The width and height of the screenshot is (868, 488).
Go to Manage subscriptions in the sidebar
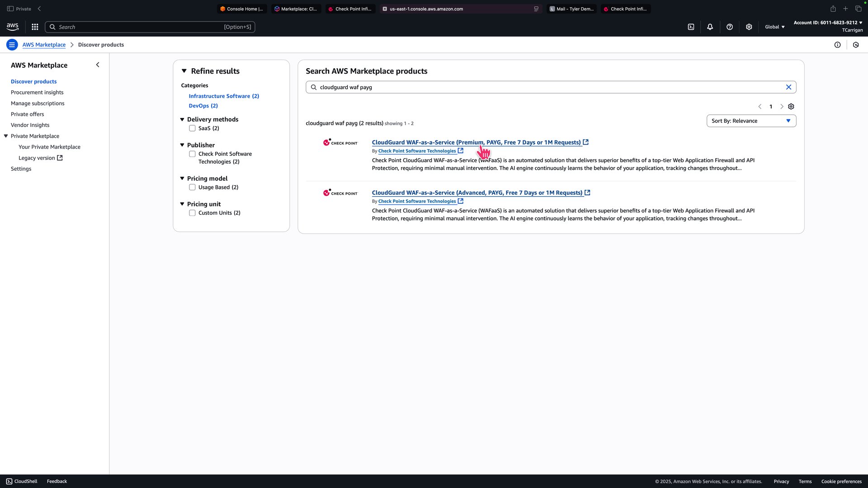(38, 103)
